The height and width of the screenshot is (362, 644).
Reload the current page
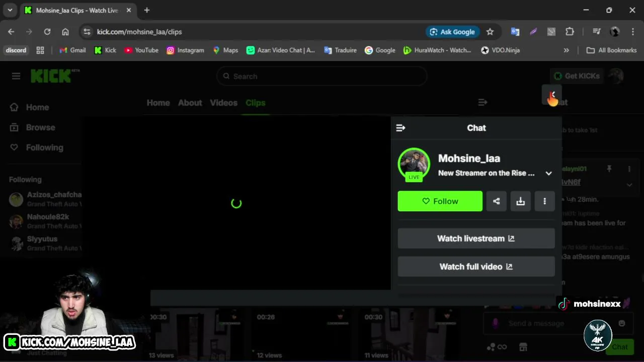(47, 32)
